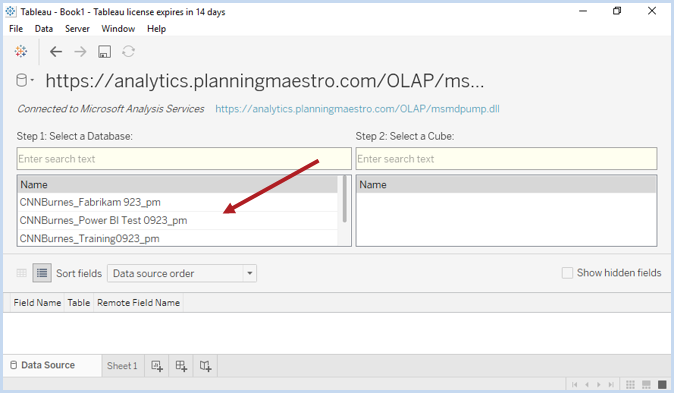Click the Field Name column header
The height and width of the screenshot is (393, 674).
(37, 303)
